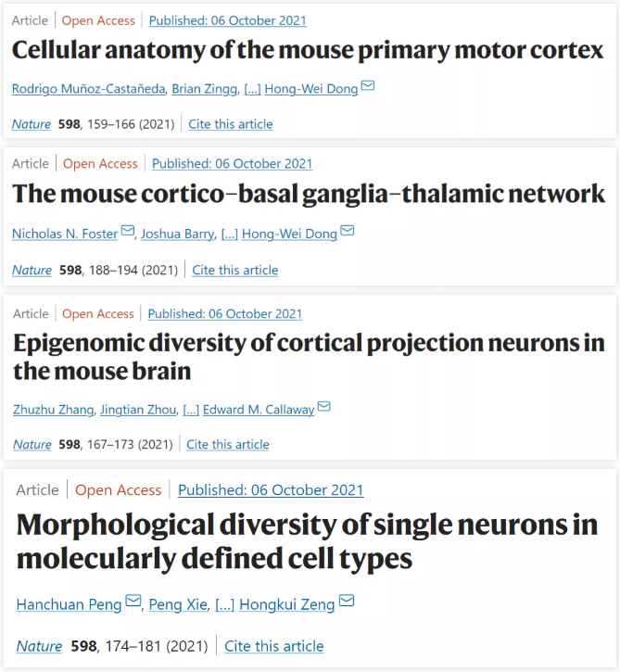Click envelope icon next to Hanchuan Peng
620x672 pixels.
click(133, 602)
